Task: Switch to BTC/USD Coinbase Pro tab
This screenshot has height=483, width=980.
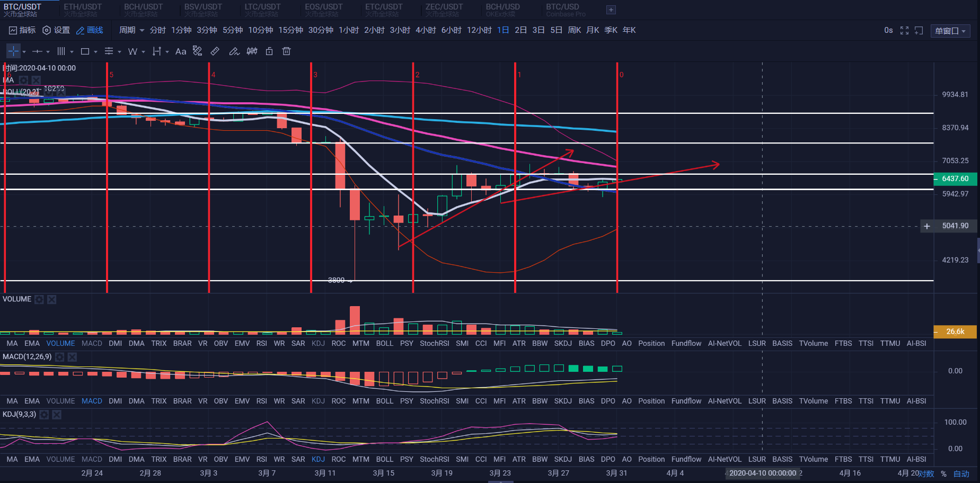Action: pyautogui.click(x=566, y=10)
